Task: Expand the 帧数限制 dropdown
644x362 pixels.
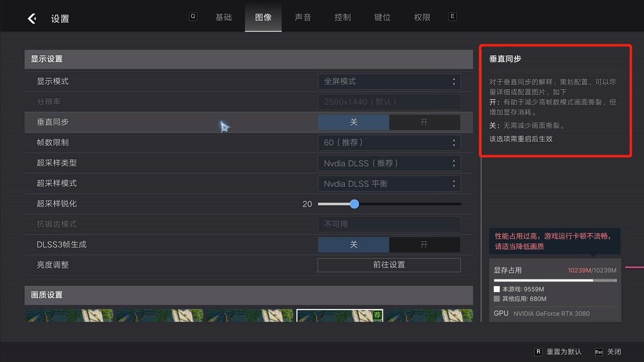Action: (389, 142)
